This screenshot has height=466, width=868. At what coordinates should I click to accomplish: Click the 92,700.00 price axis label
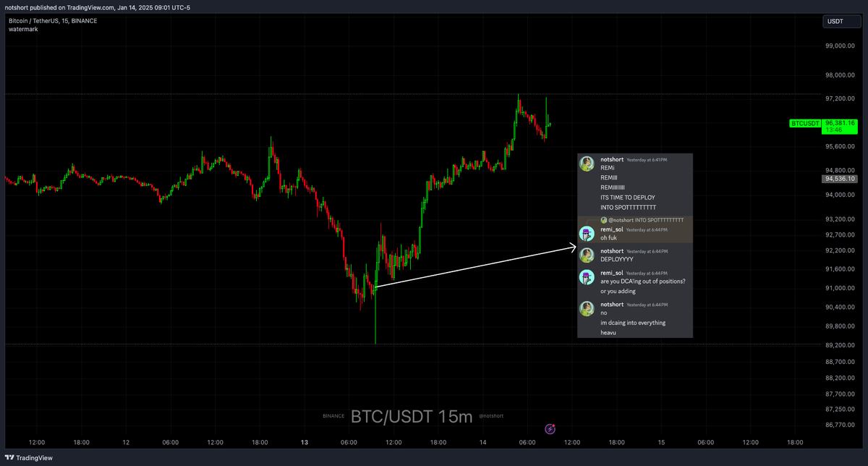(840, 235)
